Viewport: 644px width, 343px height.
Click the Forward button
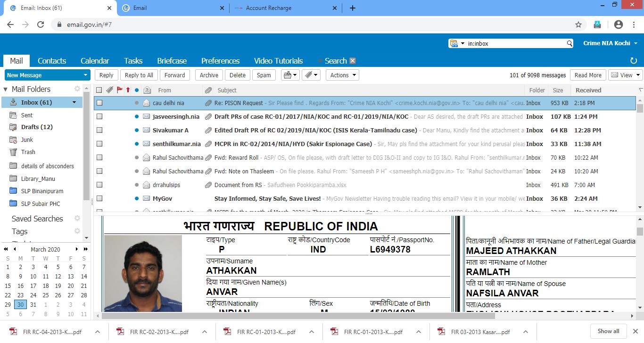pos(175,75)
